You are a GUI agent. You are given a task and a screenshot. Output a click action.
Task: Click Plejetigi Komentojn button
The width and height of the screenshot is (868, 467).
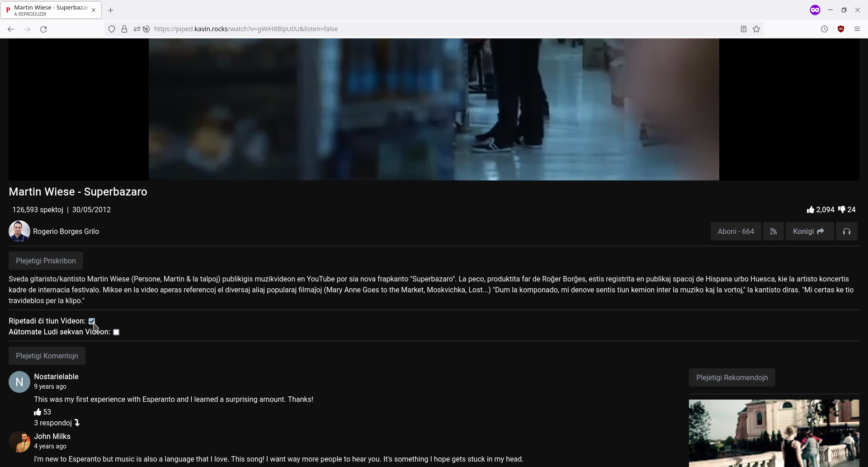tap(47, 356)
